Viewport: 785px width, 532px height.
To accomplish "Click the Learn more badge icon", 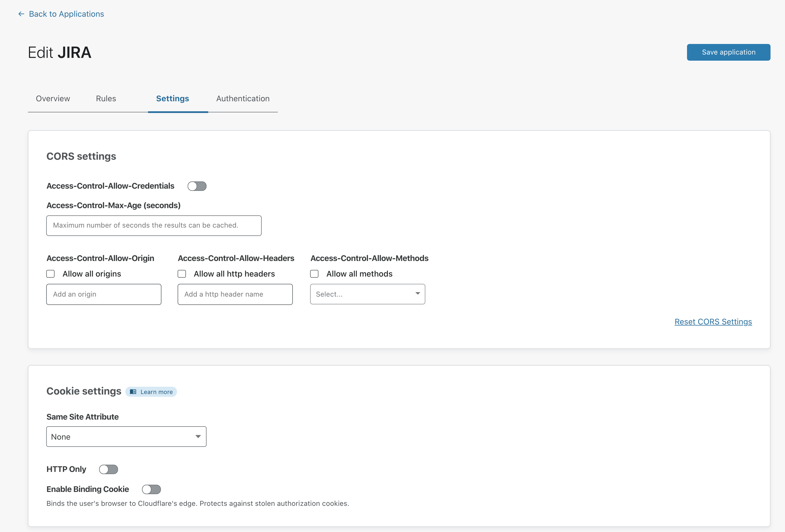I will click(x=134, y=392).
